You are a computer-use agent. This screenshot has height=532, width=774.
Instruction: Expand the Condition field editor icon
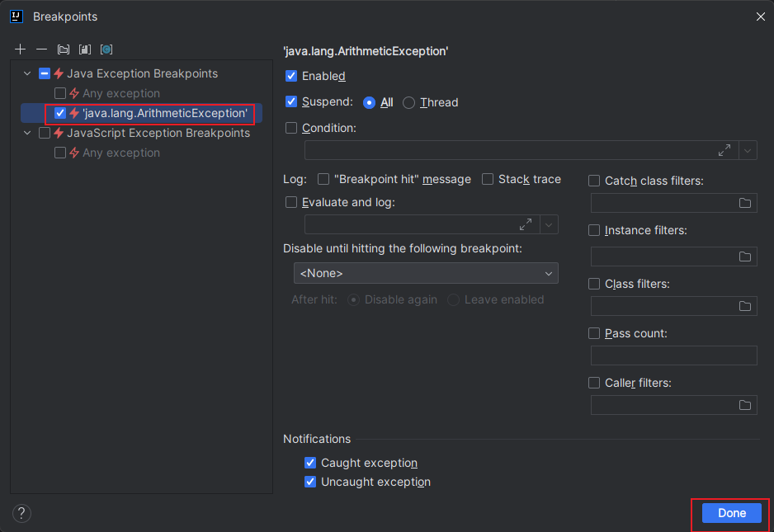pyautogui.click(x=724, y=150)
